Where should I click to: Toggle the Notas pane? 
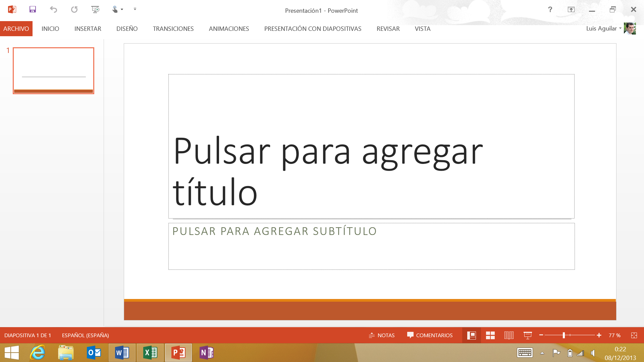click(382, 335)
